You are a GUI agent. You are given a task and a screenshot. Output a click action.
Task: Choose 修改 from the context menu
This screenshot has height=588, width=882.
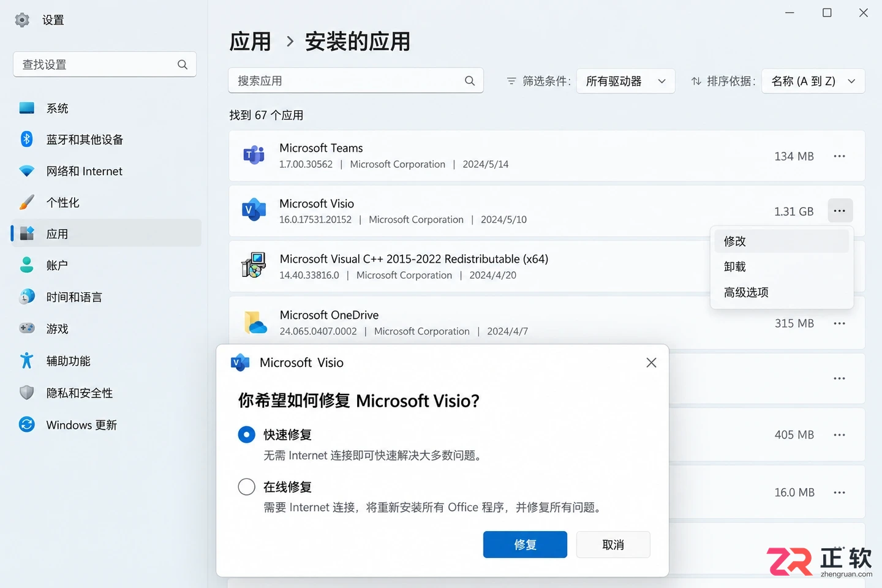[x=782, y=241]
